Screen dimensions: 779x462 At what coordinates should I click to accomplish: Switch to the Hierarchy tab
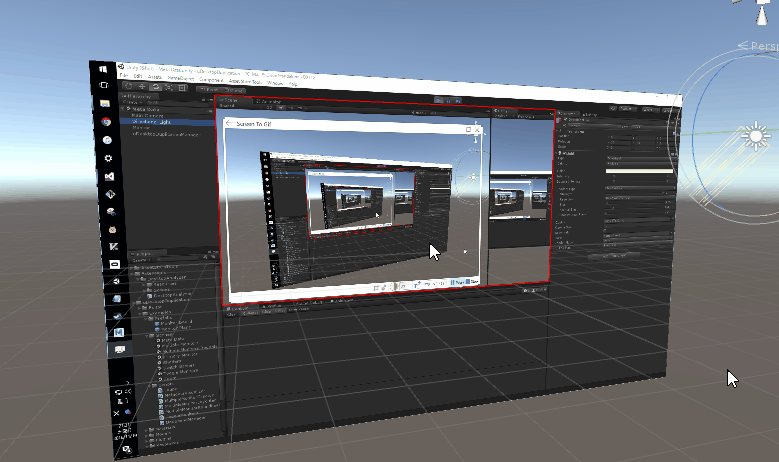coord(139,96)
